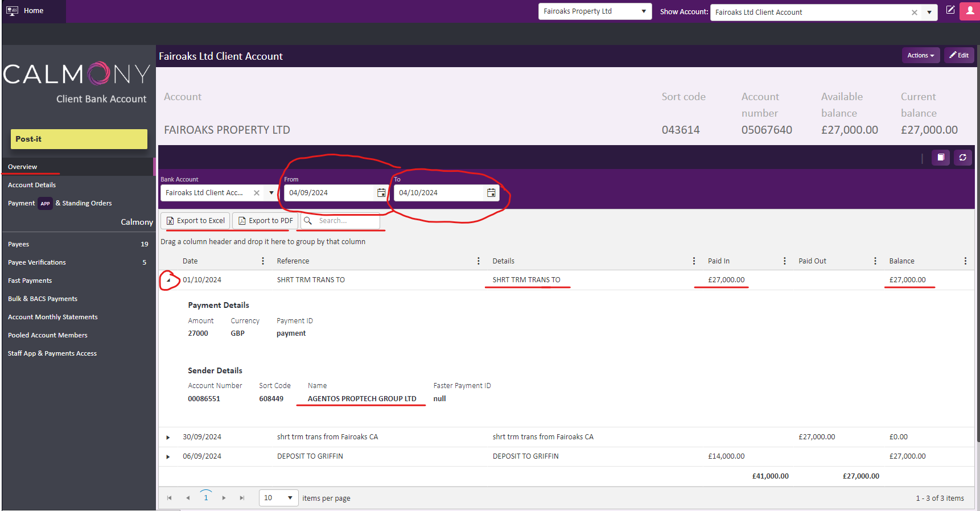The height and width of the screenshot is (511, 980).
Task: Open the Actions dropdown menu
Action: click(920, 55)
